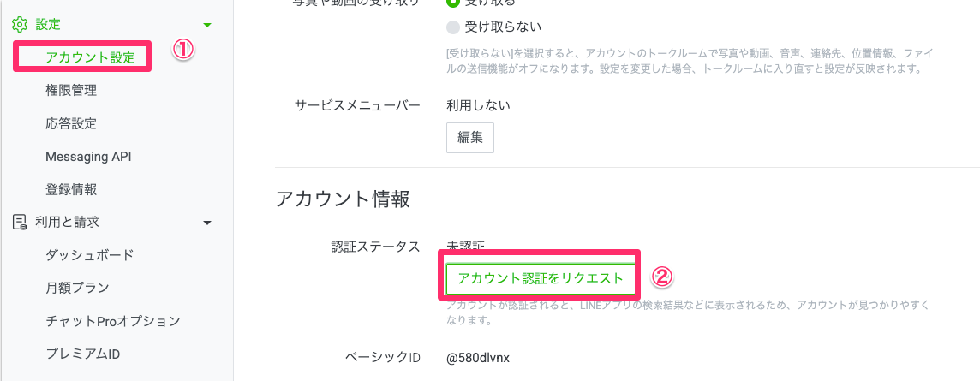The image size is (980, 381).
Task: Select the 受け取らない radio option
Action: pos(453,27)
